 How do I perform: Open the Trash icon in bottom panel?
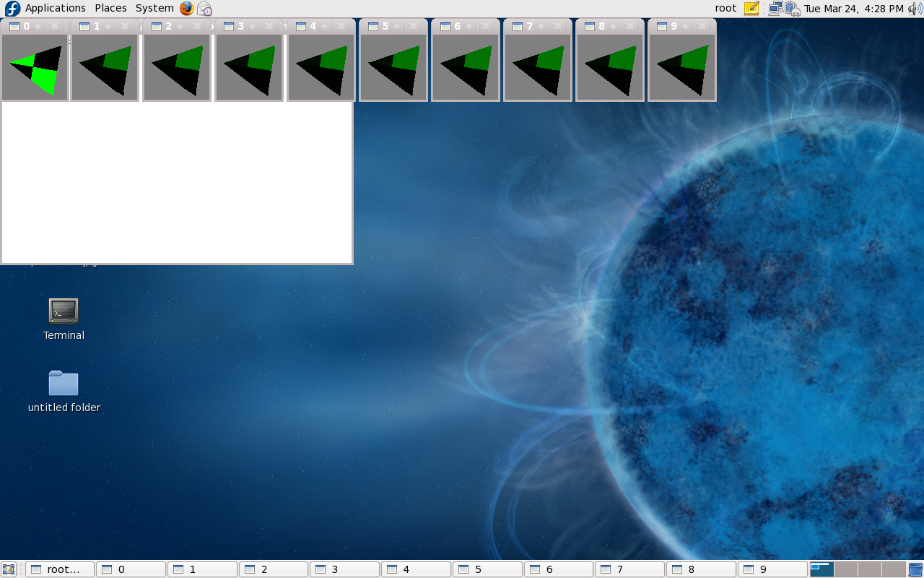tap(915, 569)
